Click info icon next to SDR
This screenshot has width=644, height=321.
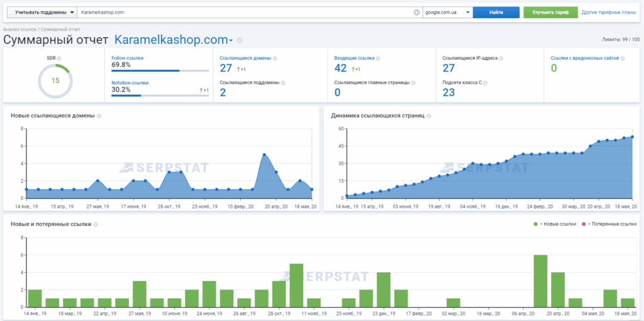pos(62,58)
